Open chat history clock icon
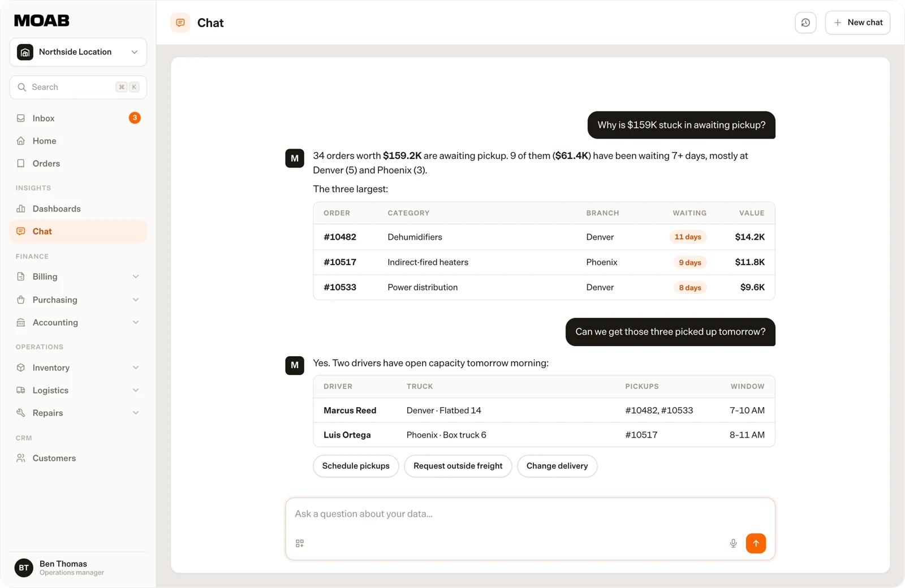This screenshot has height=588, width=905. [805, 23]
